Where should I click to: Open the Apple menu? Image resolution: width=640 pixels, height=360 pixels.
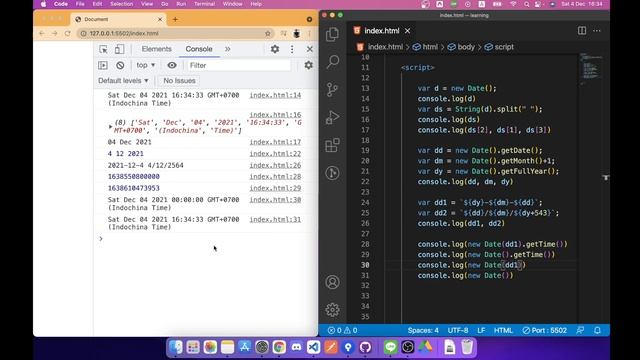pyautogui.click(x=43, y=4)
